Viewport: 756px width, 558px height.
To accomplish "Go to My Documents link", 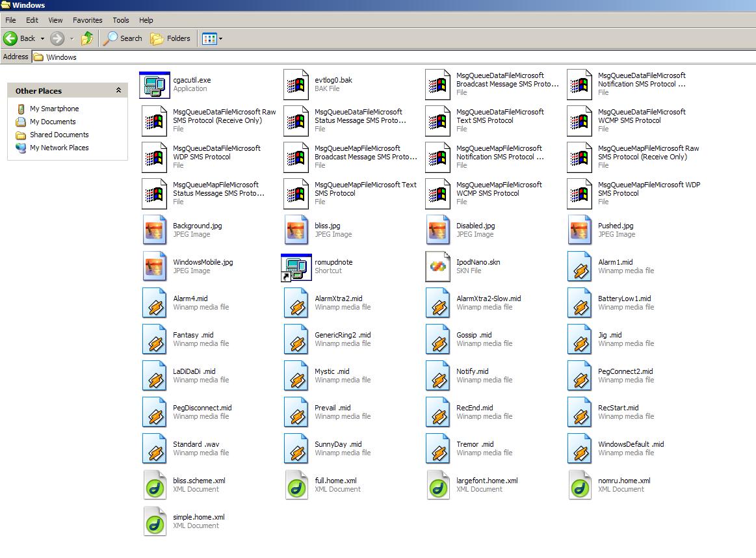I will [x=53, y=122].
